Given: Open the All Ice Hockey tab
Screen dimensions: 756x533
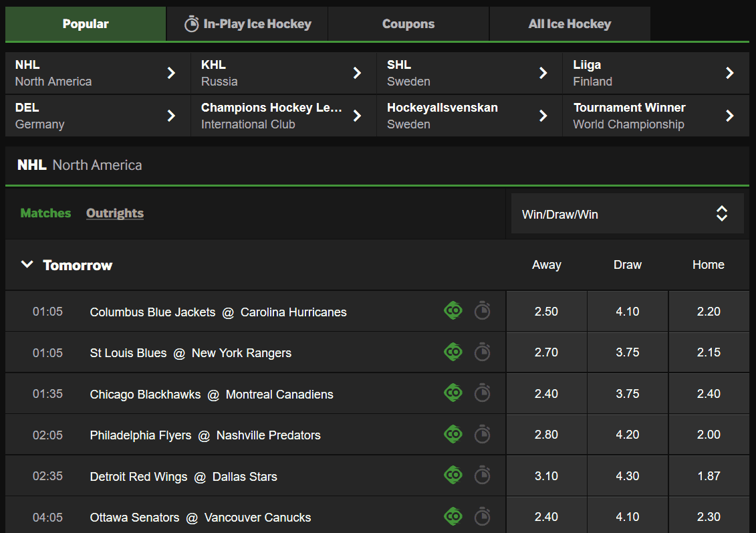Looking at the screenshot, I should (570, 23).
